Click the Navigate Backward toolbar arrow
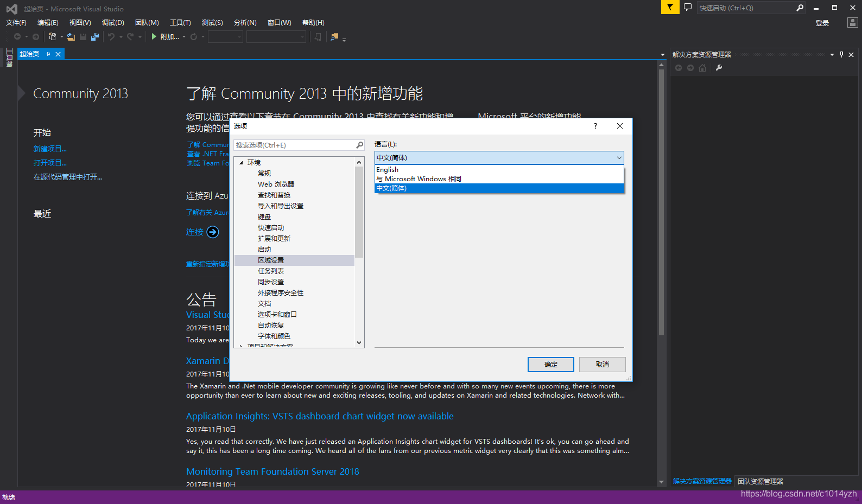Screen dimensions: 862x504 pos(17,36)
